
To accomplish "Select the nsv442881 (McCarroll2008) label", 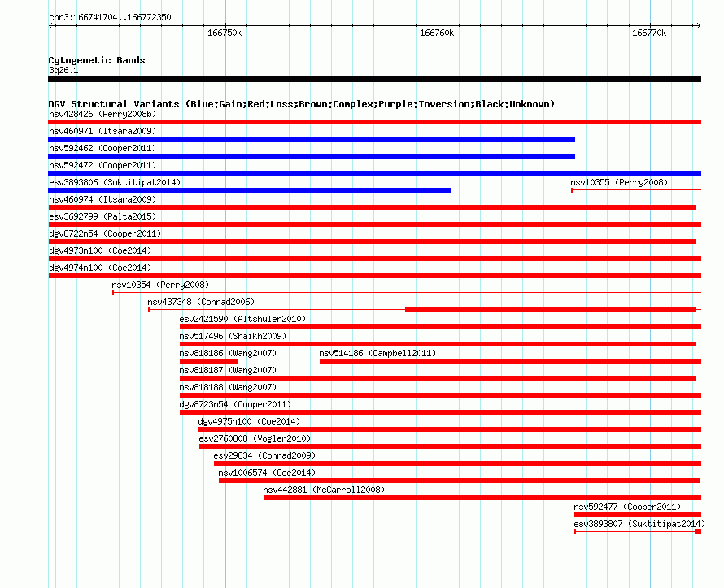I will 324,490.
